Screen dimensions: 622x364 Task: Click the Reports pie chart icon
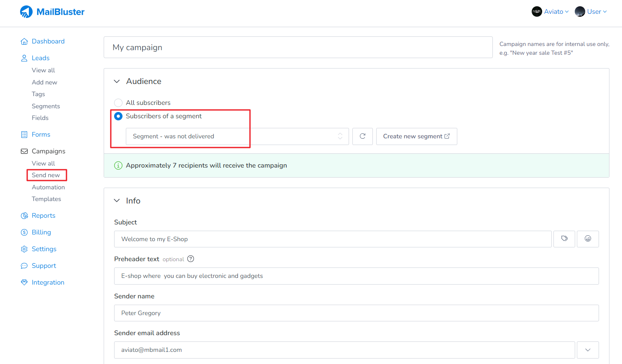click(x=24, y=216)
